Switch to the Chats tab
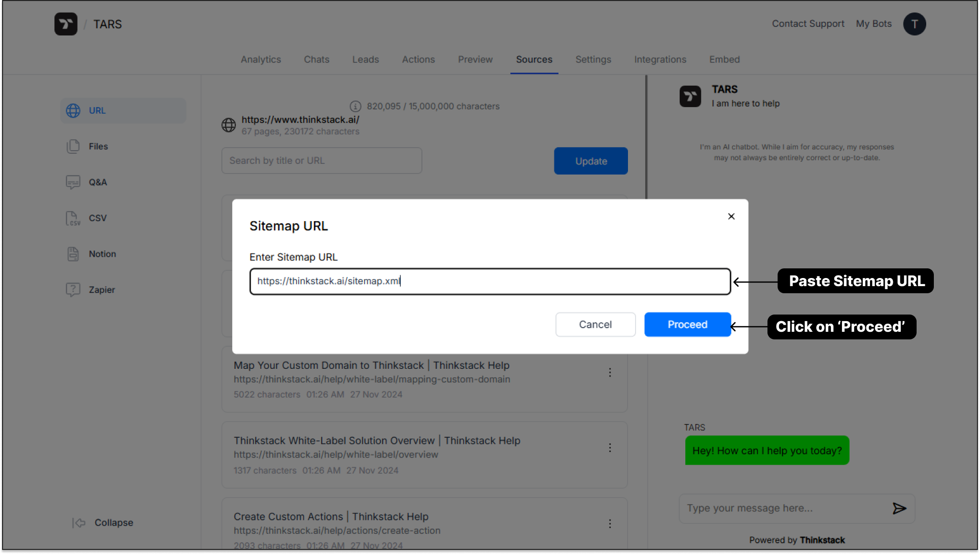The height and width of the screenshot is (554, 980). [x=317, y=59]
